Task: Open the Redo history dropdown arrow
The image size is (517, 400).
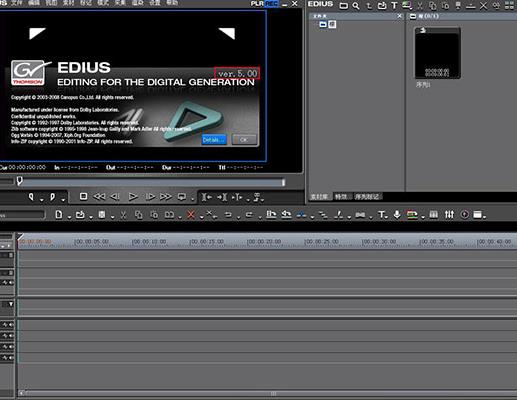Action: tap(259, 217)
